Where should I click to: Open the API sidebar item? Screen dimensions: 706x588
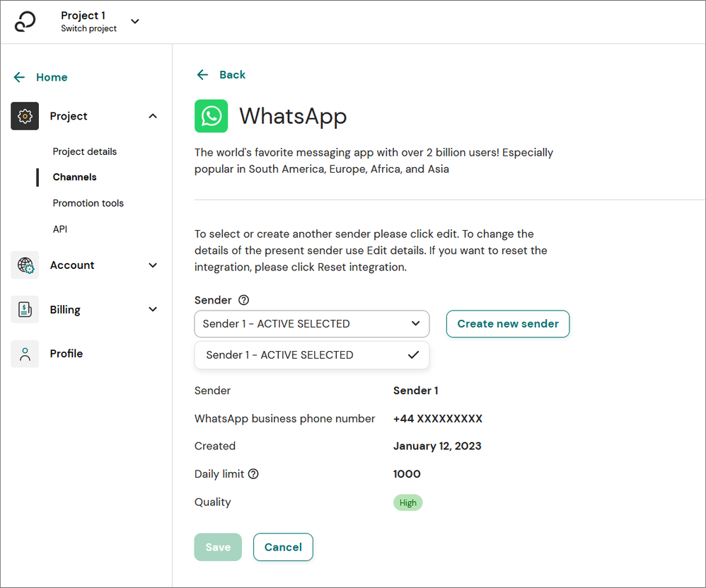[60, 229]
